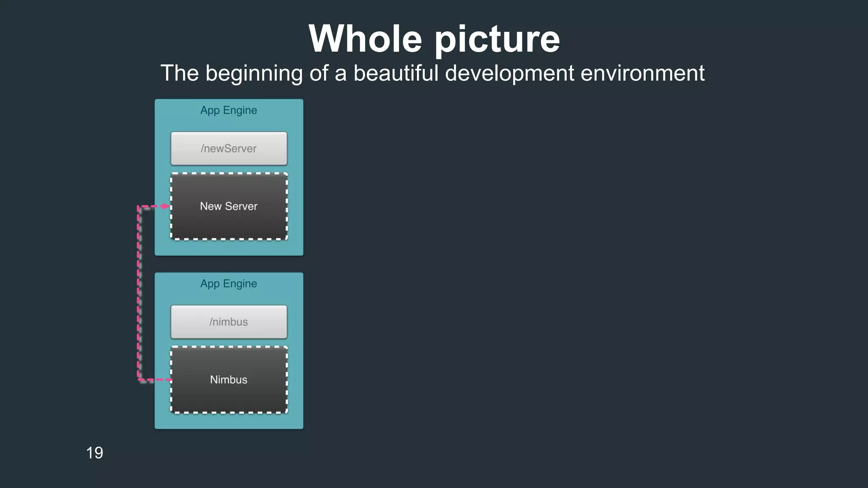Click the pink corner left of Nimbus
Image resolution: width=868 pixels, height=488 pixels.
click(x=139, y=379)
